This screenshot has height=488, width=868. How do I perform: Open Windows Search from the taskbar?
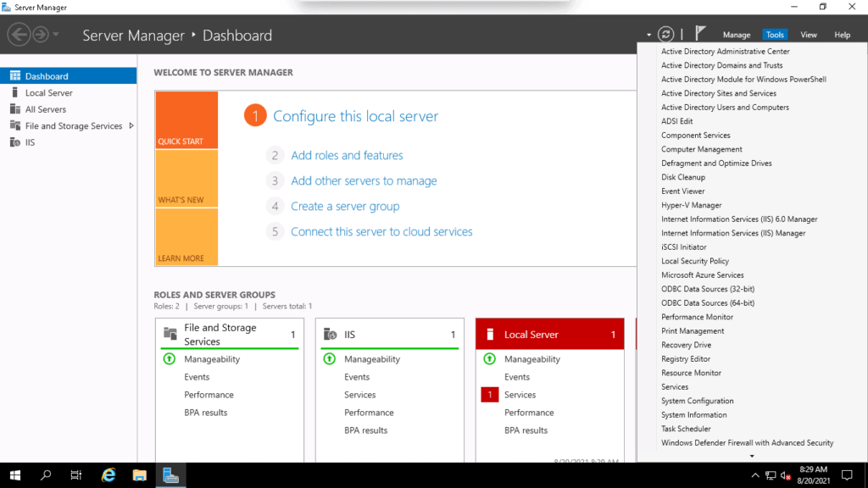click(45, 475)
